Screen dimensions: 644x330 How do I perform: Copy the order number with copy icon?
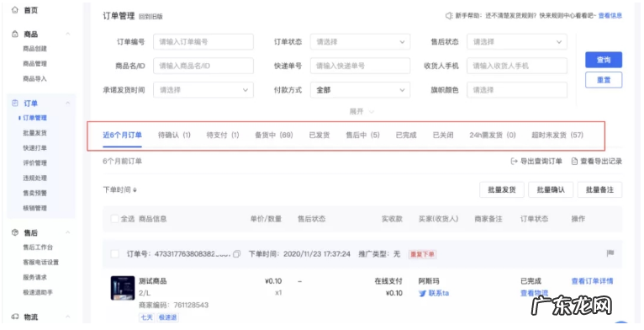pos(236,254)
